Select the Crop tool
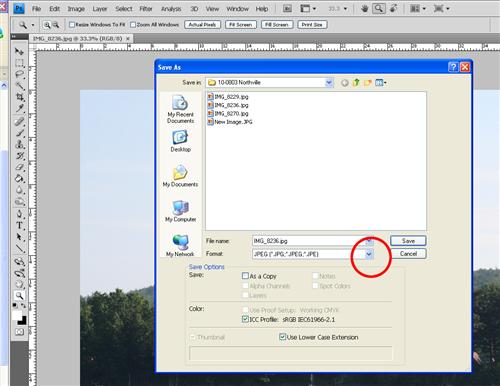 pyautogui.click(x=19, y=97)
